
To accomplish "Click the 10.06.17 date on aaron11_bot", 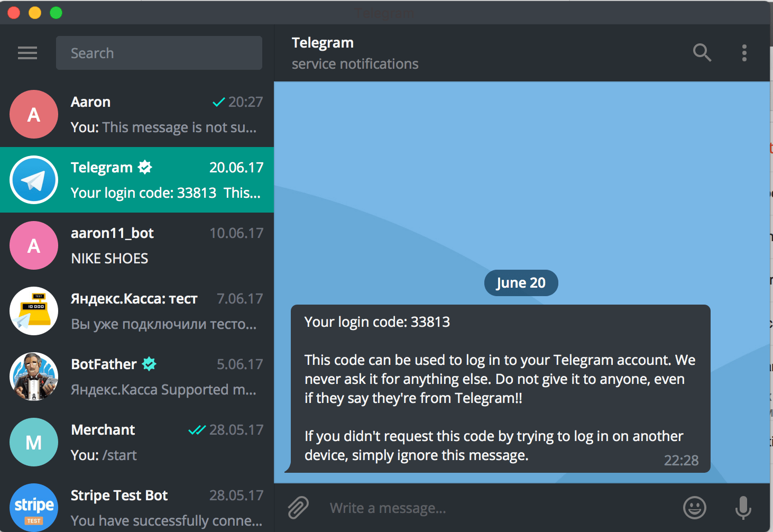I will coord(236,233).
